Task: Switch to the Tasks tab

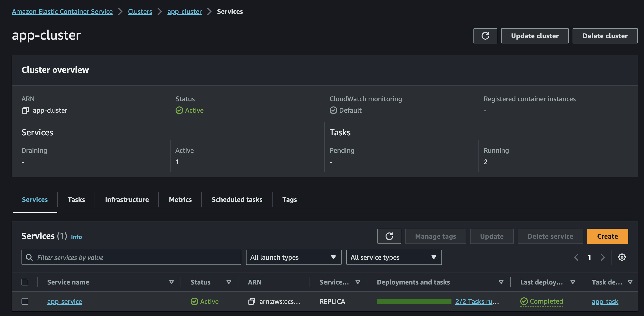Action: (76, 199)
